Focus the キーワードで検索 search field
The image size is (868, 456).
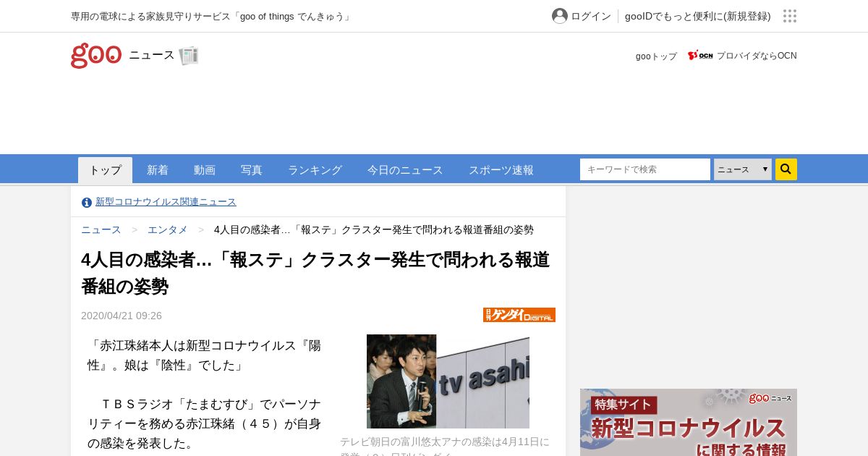tap(645, 169)
